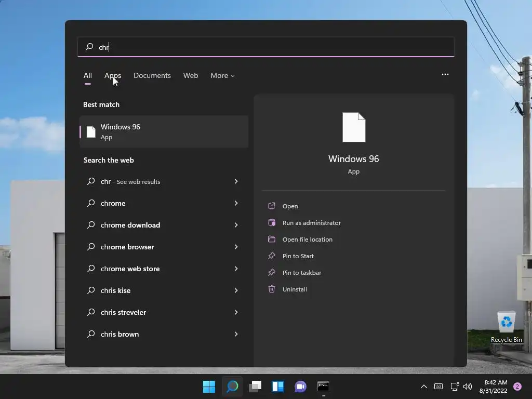Expand the More filter dropdown
The width and height of the screenshot is (532, 399).
(222, 75)
